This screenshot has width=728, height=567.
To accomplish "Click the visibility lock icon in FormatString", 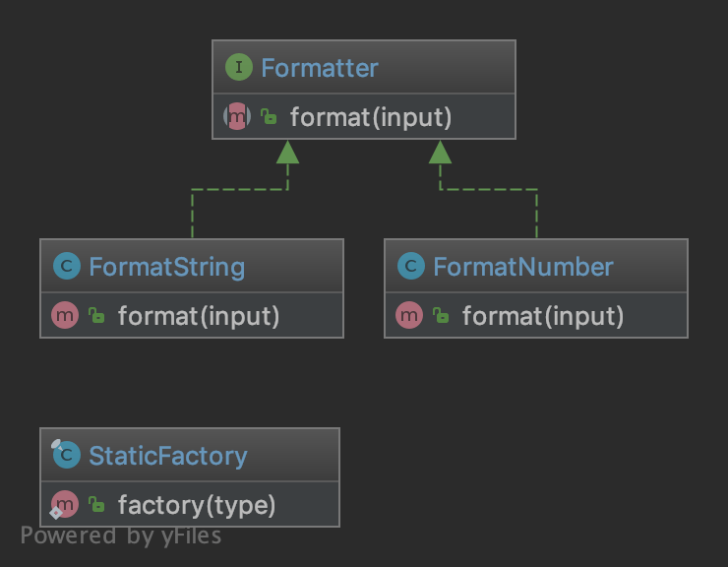I will [96, 317].
